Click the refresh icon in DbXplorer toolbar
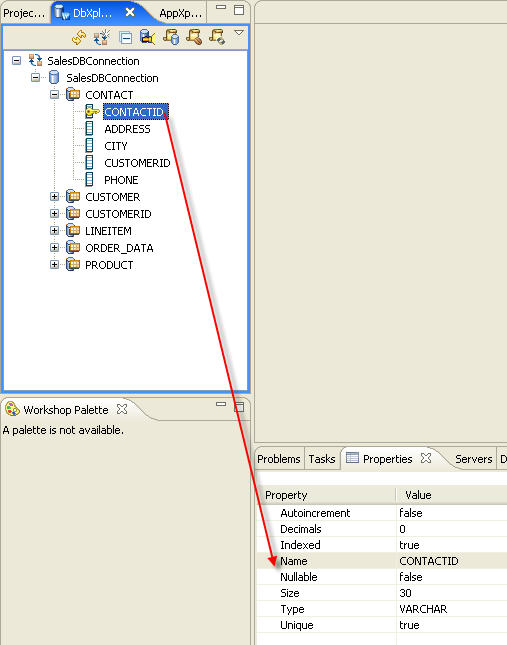The height and width of the screenshot is (645, 507). (x=79, y=37)
